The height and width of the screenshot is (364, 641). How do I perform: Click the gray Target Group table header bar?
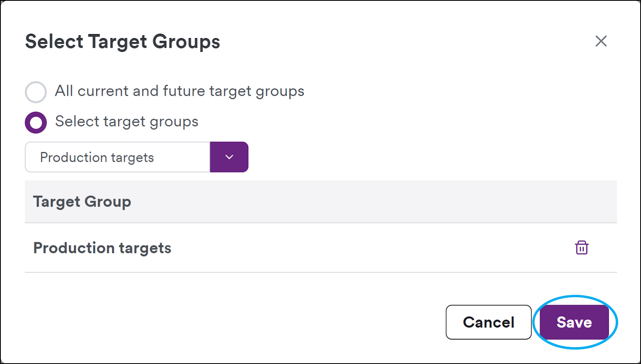(320, 201)
